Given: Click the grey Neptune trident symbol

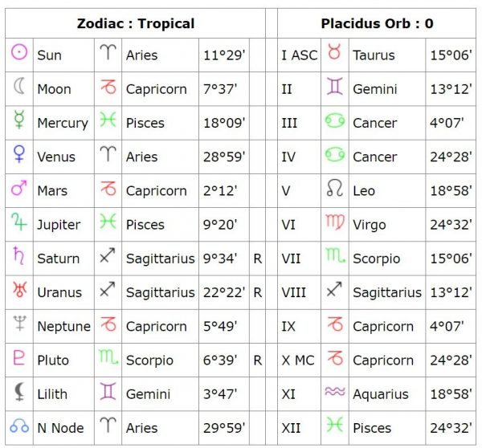Looking at the screenshot, I should pos(19,323).
